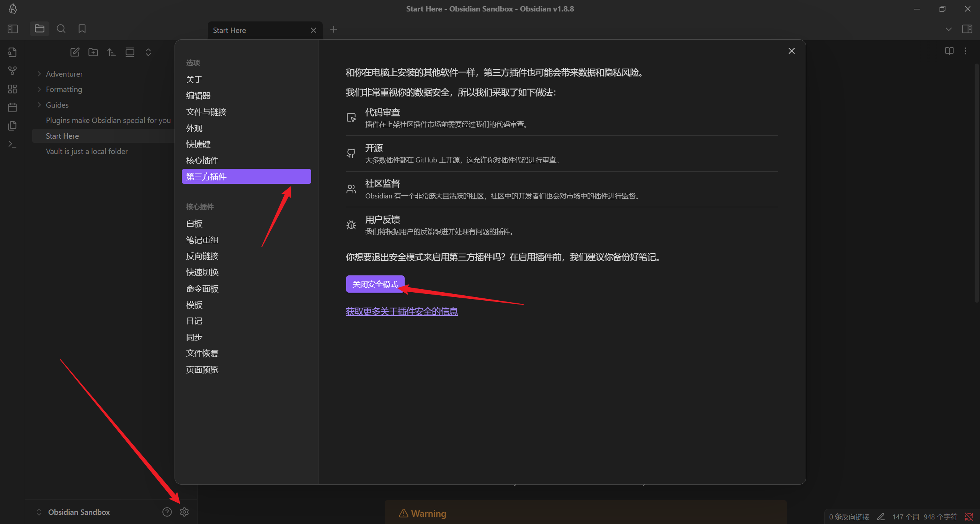
Task: Add a new tab with plus button
Action: (x=333, y=29)
